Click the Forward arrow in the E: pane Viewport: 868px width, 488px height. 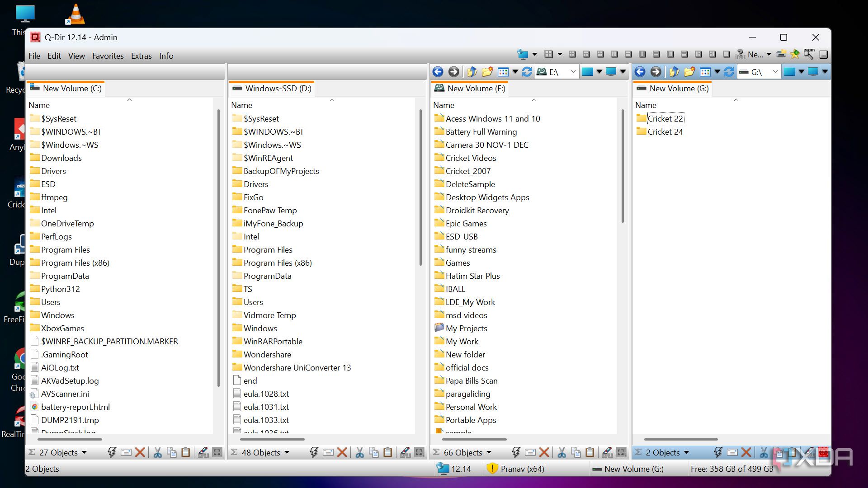(x=454, y=71)
